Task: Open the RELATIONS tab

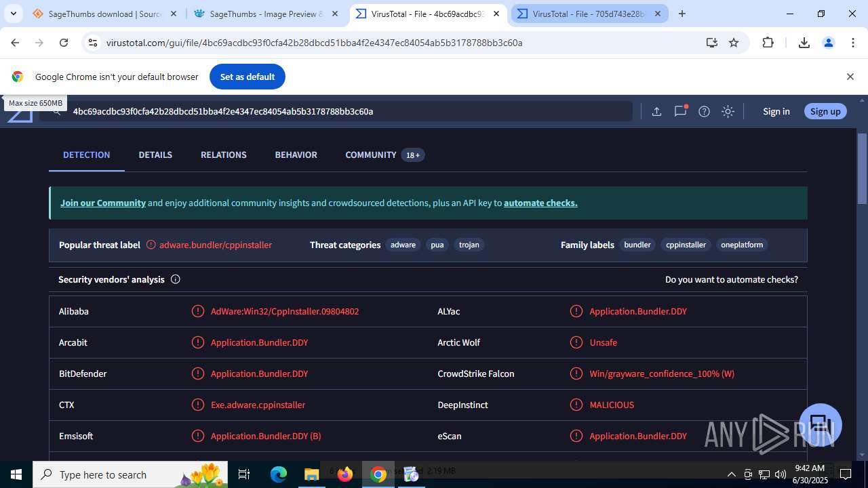Action: 224,155
